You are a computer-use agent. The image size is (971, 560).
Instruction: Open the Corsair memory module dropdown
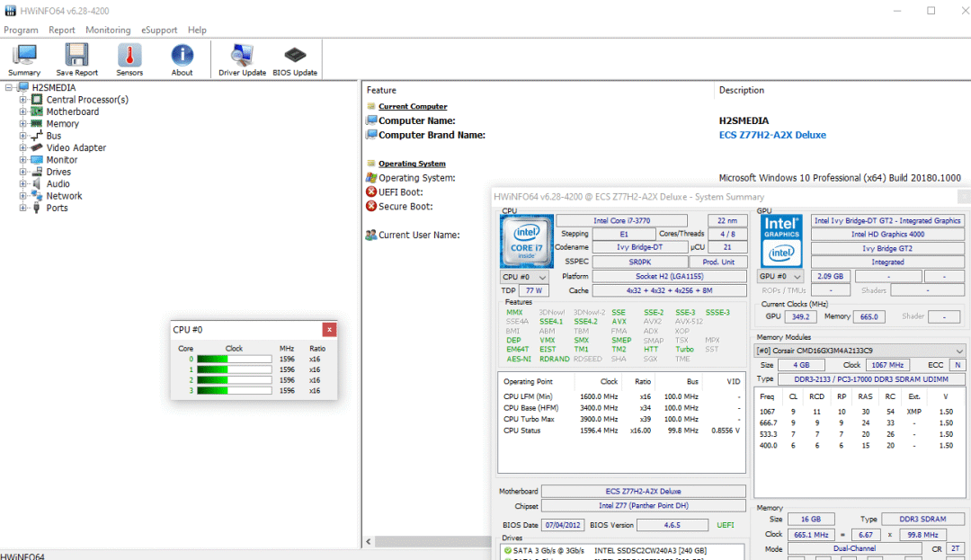tap(860, 351)
